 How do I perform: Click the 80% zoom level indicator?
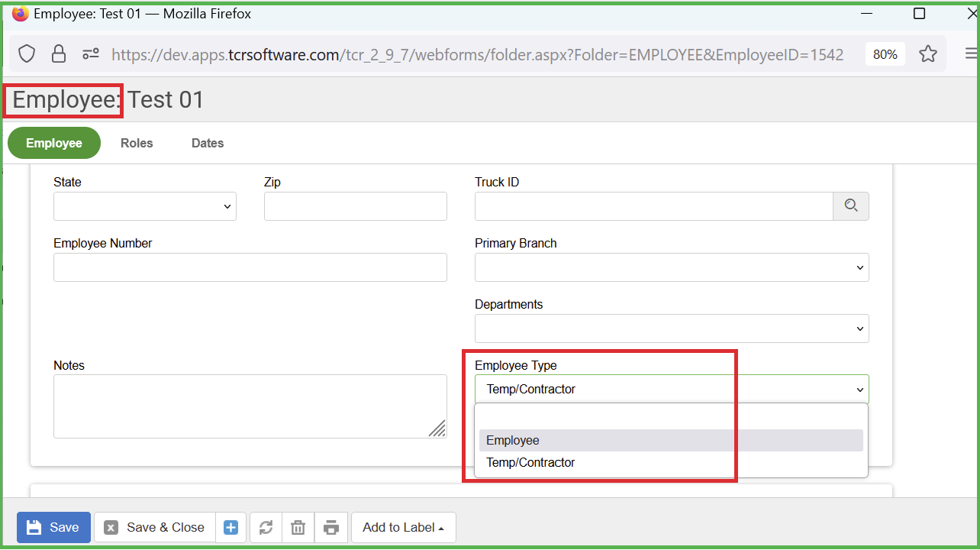[885, 54]
